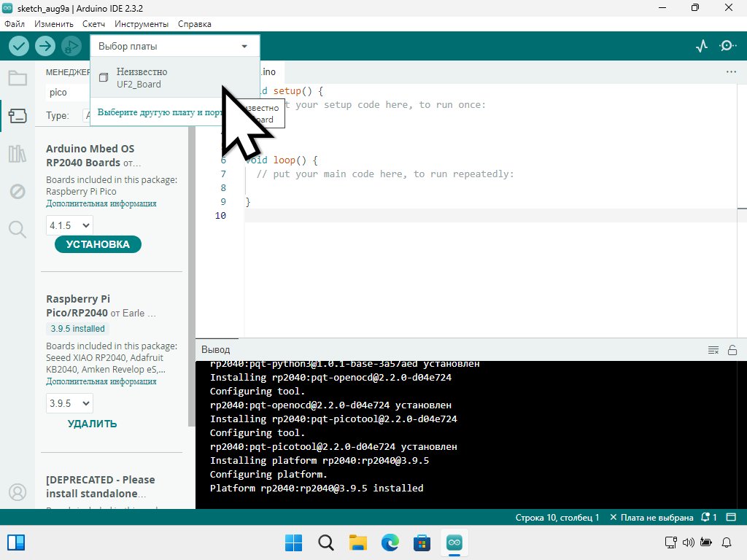This screenshot has height=560, width=747.
Task: Click Platform rp2040:rp2040@3.9.5 installed line
Action: (317, 488)
